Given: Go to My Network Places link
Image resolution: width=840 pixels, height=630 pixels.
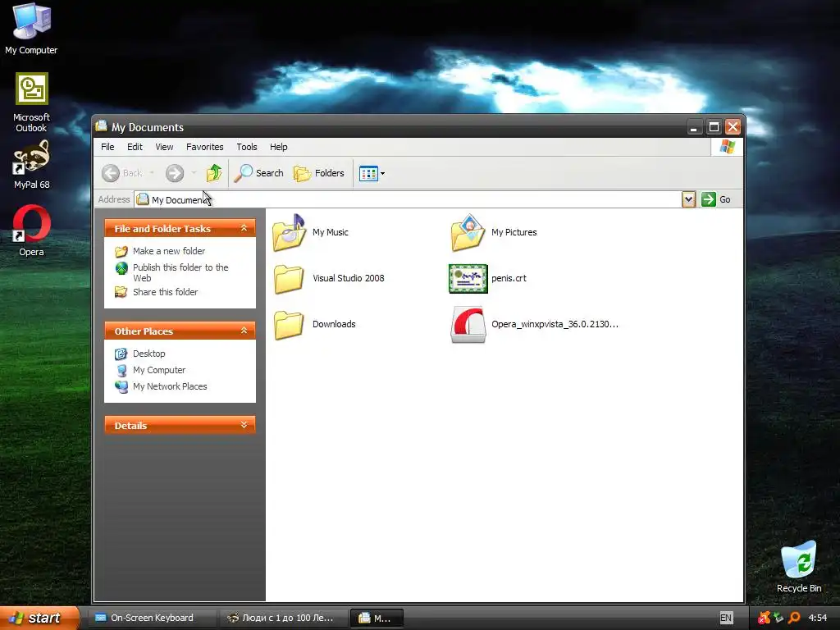Looking at the screenshot, I should (x=170, y=386).
